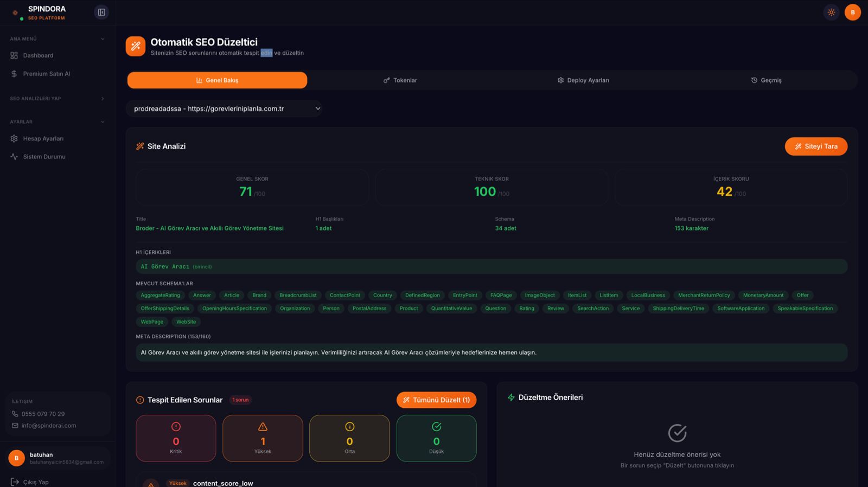
Task: Click the info@spindorai.com email link
Action: coord(49,426)
